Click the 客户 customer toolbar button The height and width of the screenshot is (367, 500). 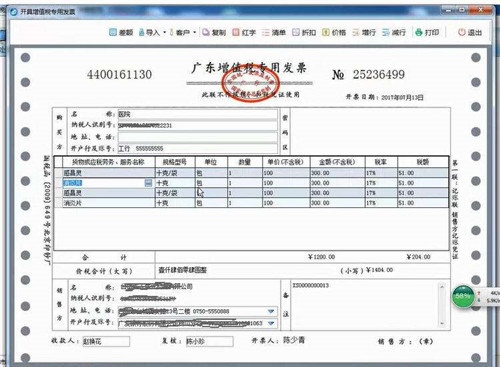click(x=180, y=32)
